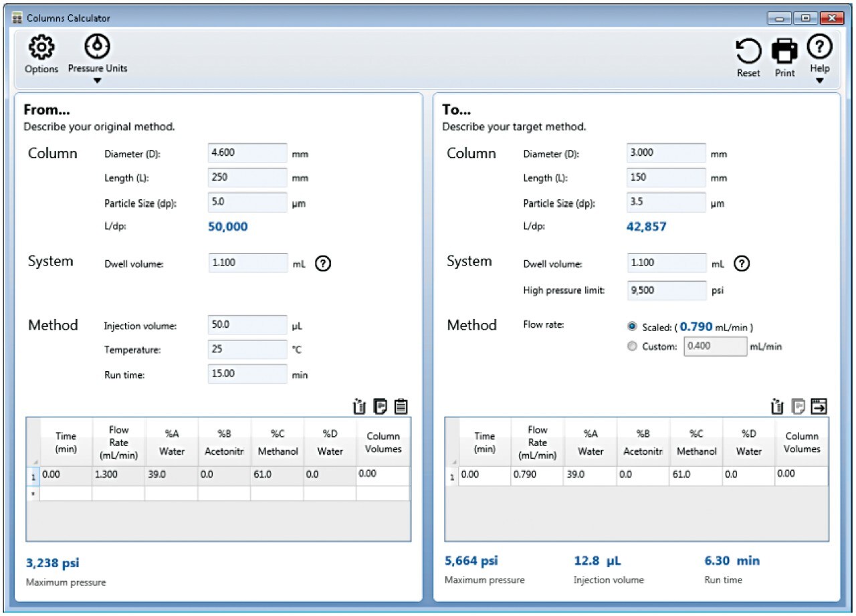Select the Scaled flow rate radio button

click(632, 327)
